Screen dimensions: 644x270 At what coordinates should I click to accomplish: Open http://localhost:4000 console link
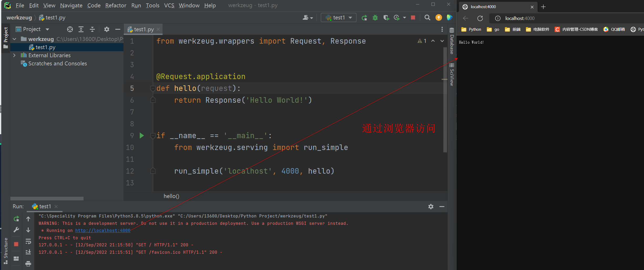(x=103, y=230)
